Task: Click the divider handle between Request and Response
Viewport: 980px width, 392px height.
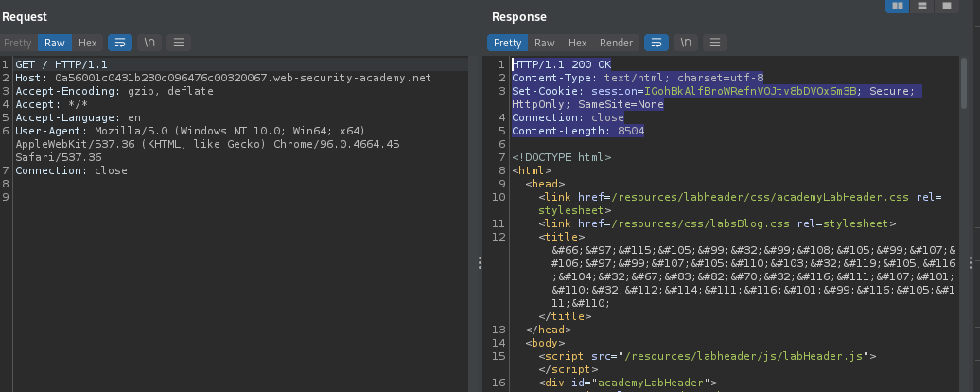Action: click(480, 262)
